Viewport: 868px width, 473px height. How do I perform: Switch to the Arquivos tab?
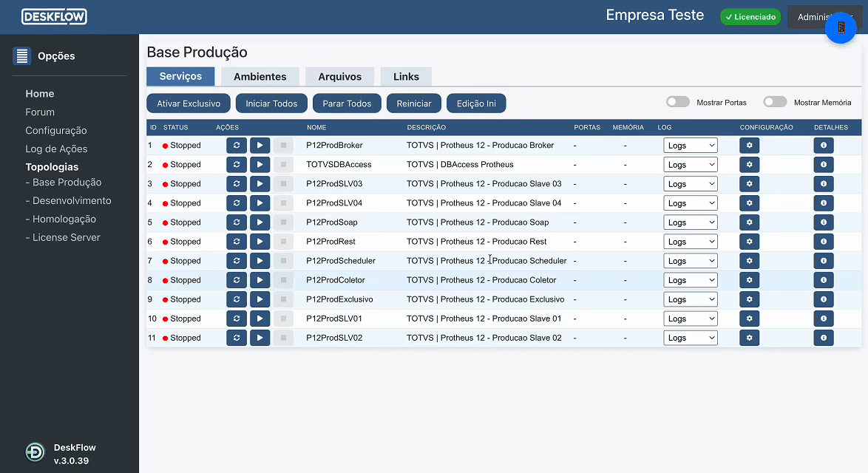pos(339,77)
